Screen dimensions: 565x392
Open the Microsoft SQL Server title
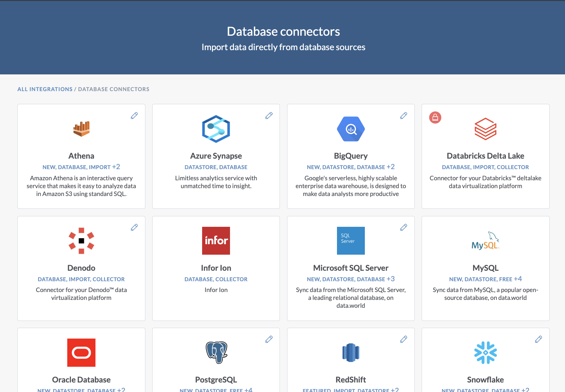coord(351,268)
